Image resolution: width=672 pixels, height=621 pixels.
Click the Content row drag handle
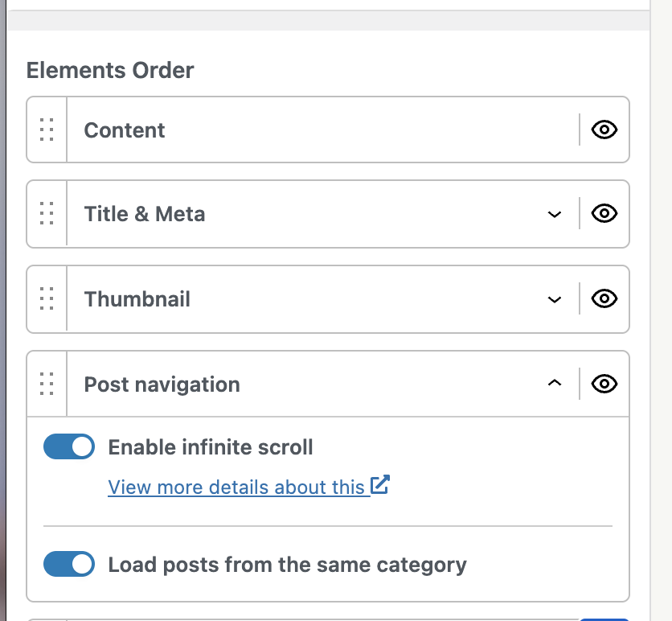[47, 130]
